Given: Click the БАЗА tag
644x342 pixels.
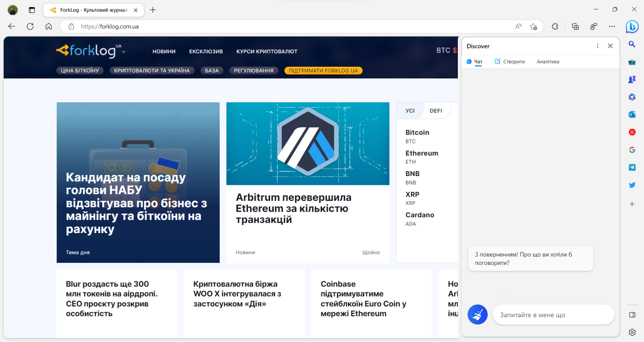Looking at the screenshot, I should 212,71.
